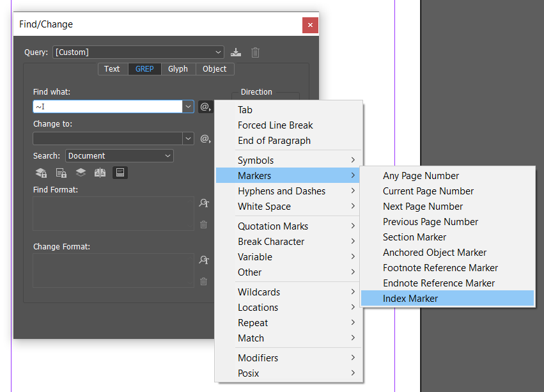Toggle Include Locked Stories search option
The image size is (544, 392).
61,173
